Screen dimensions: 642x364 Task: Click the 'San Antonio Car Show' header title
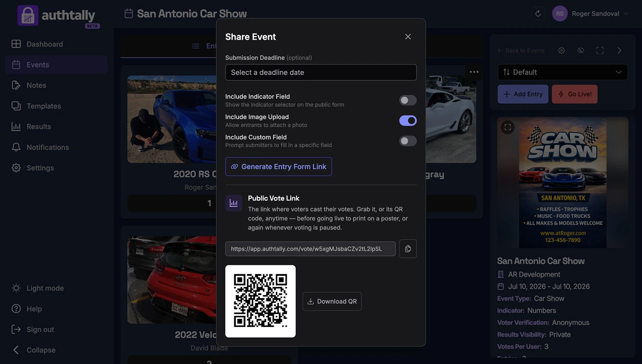pos(192,13)
